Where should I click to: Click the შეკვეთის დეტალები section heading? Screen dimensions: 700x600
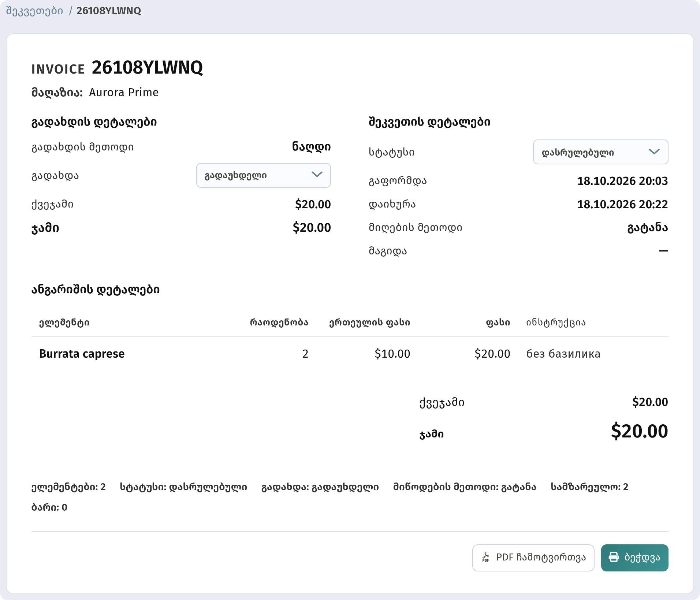(x=429, y=122)
